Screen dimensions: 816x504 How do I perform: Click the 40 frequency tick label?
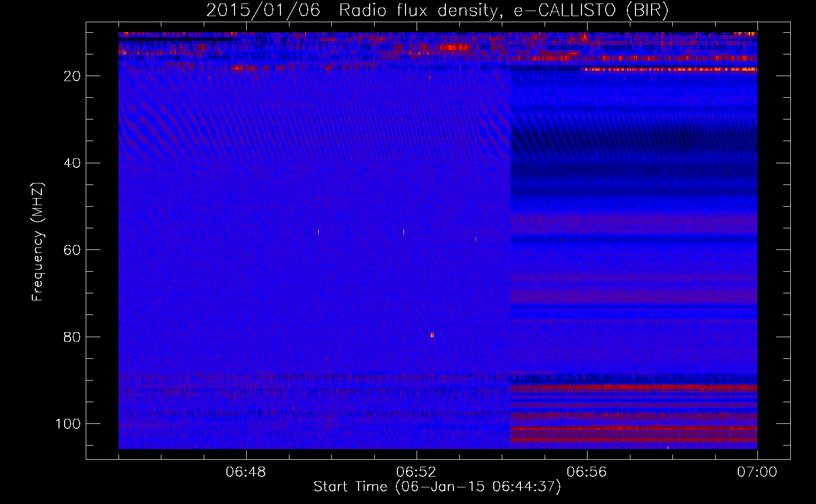72,163
